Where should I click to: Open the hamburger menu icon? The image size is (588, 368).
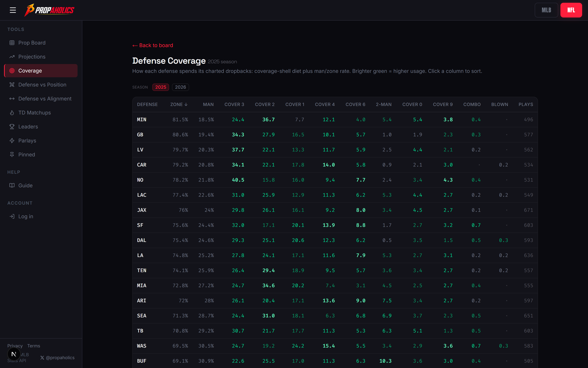point(13,10)
